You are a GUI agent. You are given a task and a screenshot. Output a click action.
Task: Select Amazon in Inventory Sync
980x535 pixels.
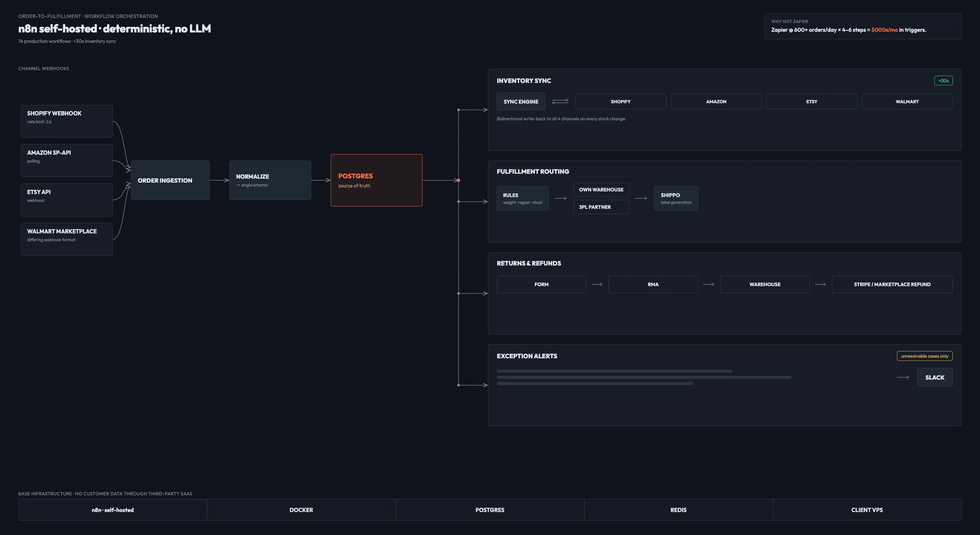point(716,102)
